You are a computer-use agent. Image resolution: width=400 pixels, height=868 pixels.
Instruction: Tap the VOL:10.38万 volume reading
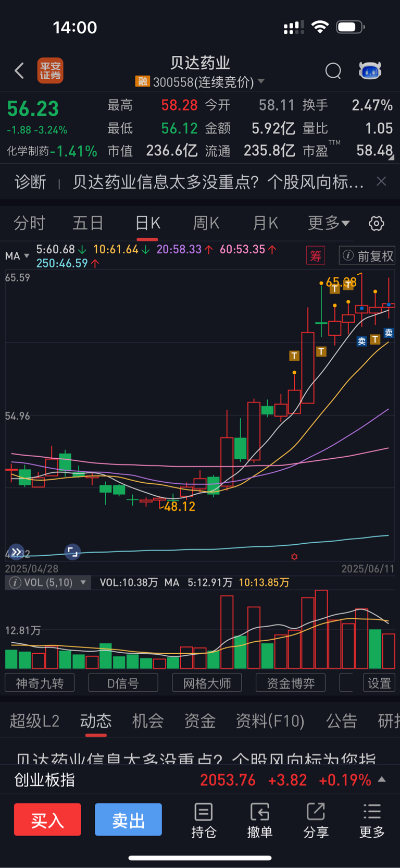[x=129, y=582]
